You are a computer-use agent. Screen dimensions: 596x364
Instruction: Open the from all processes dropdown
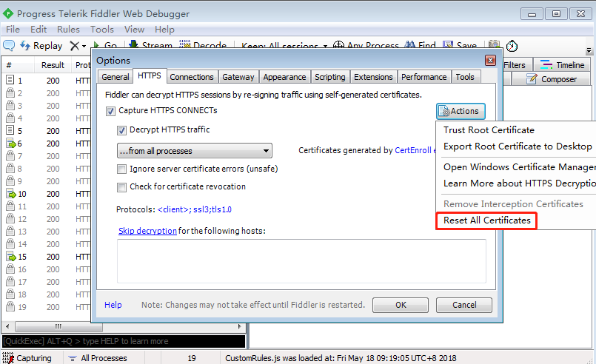(194, 151)
